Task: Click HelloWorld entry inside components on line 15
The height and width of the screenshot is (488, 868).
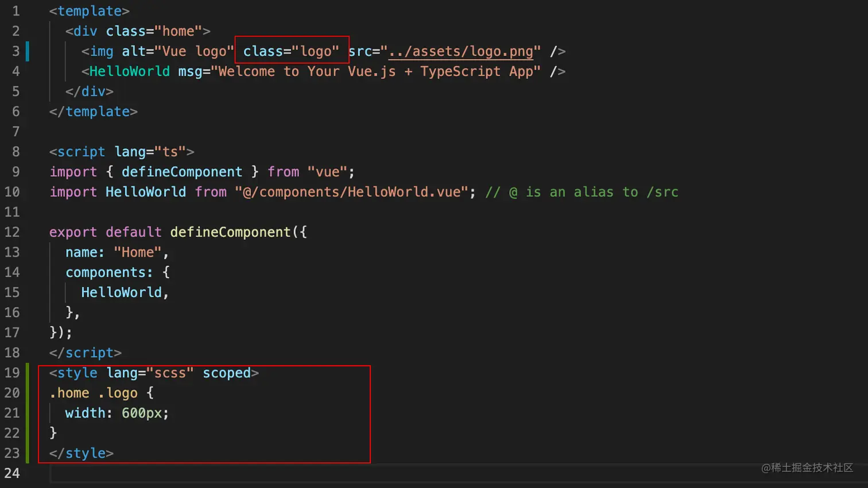Action: tap(122, 292)
